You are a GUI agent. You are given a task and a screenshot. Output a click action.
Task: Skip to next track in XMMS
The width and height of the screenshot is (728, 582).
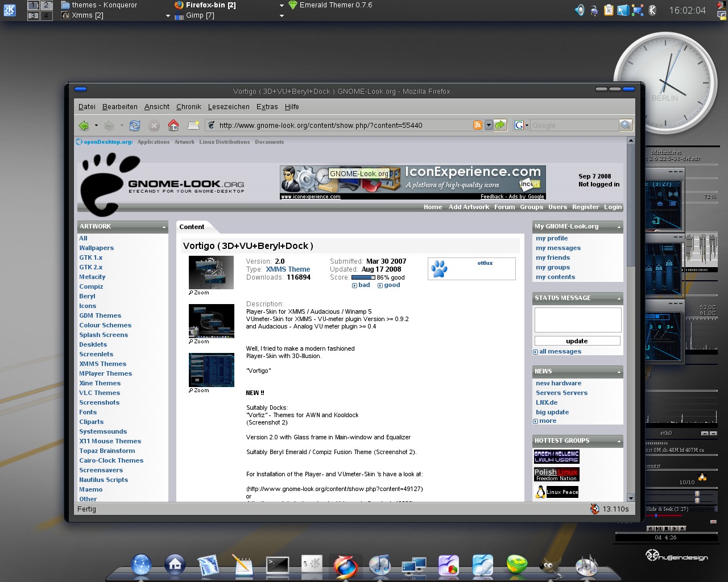click(x=674, y=529)
